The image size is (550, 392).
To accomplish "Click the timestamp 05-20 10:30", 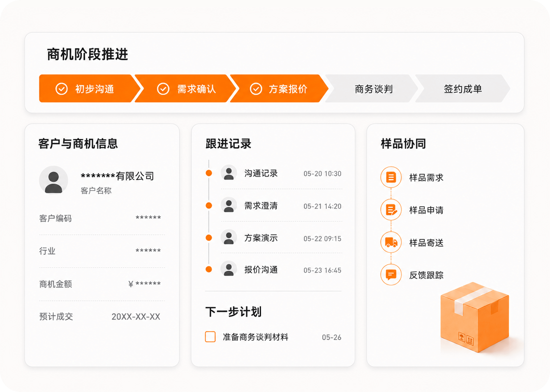I will (x=323, y=173).
